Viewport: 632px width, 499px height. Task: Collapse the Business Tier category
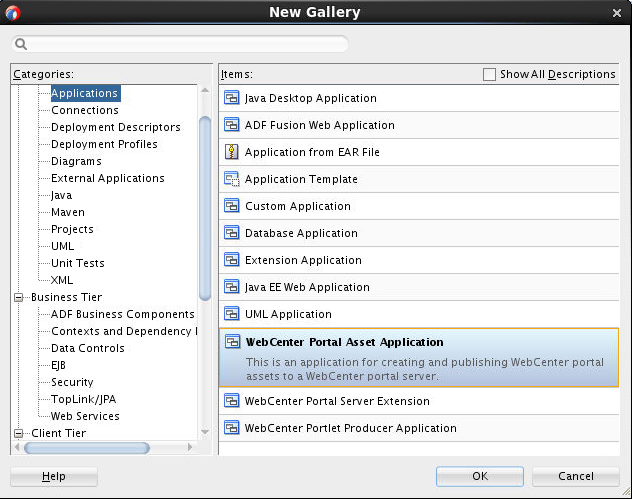[19, 297]
